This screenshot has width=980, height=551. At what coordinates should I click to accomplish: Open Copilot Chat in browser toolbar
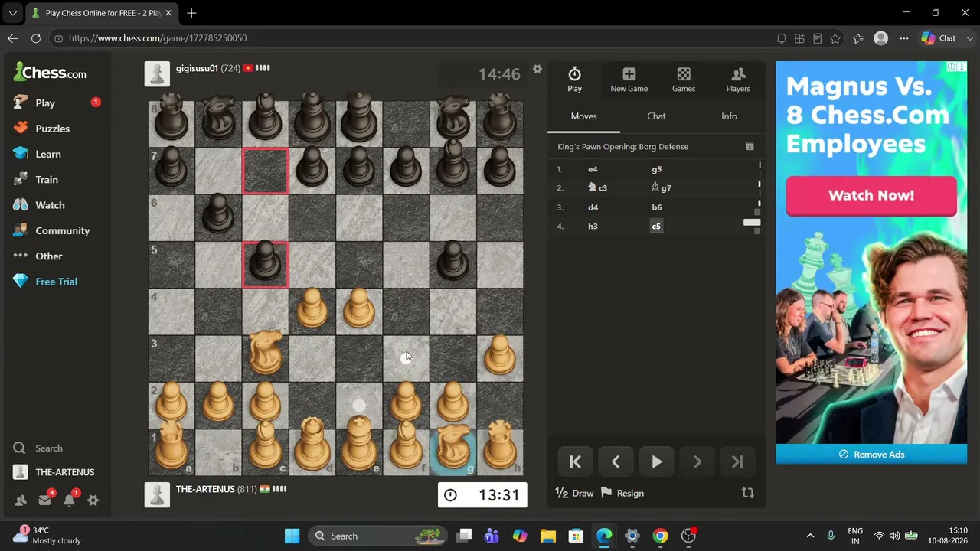click(939, 38)
